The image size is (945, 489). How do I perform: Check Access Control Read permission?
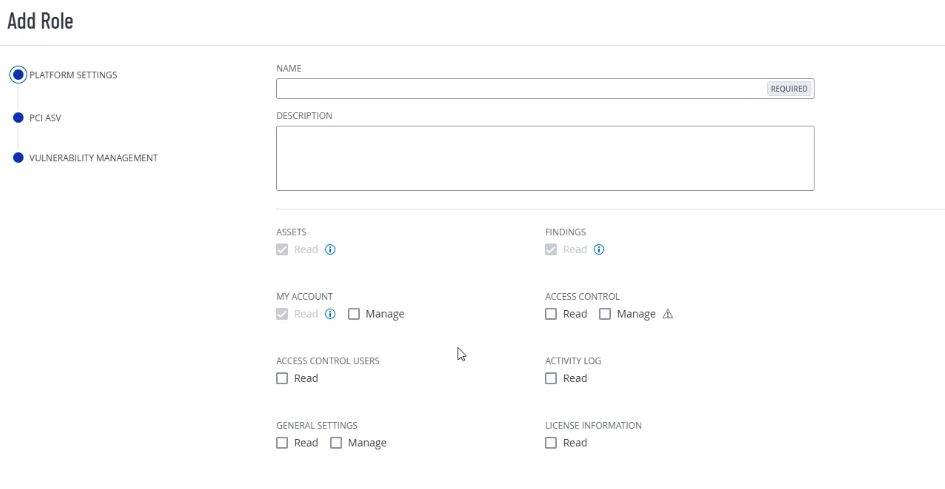tap(551, 314)
